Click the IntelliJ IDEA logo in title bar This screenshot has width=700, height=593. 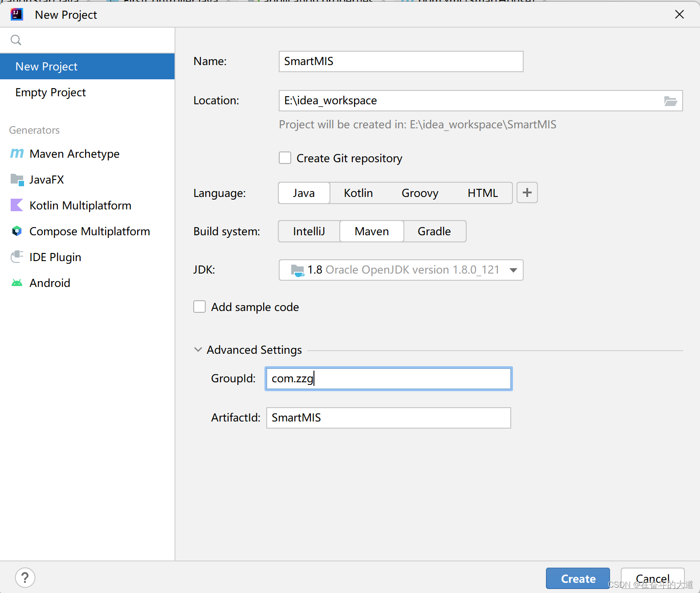(16, 15)
